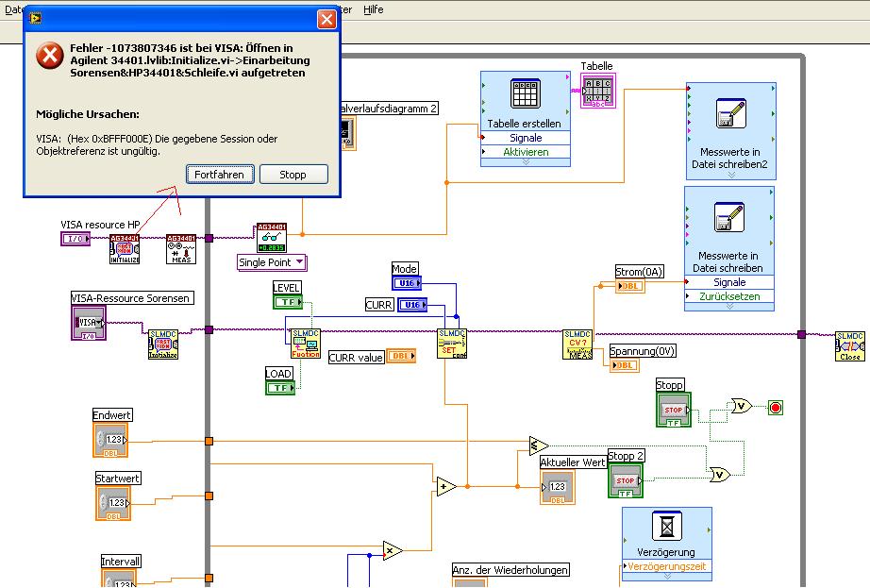Image resolution: width=870 pixels, height=588 pixels.
Task: Click the SLMDC Close VI icon
Action: coord(849,345)
